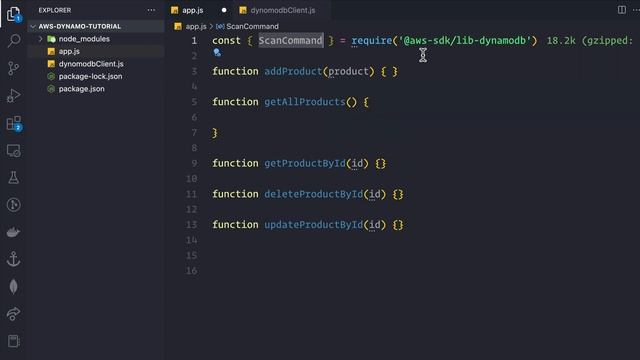
Task: Click the app.js file icon in the breadcrumb
Action: click(x=178, y=27)
